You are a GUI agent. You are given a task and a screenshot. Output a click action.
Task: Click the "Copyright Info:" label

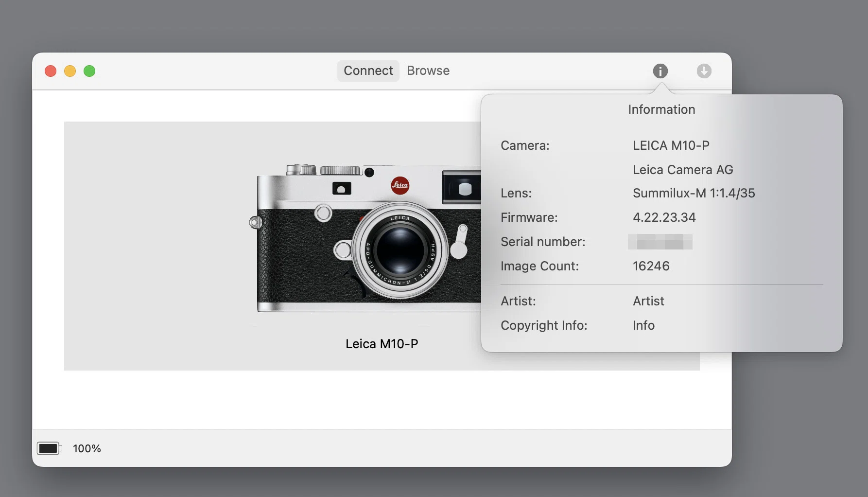(544, 325)
